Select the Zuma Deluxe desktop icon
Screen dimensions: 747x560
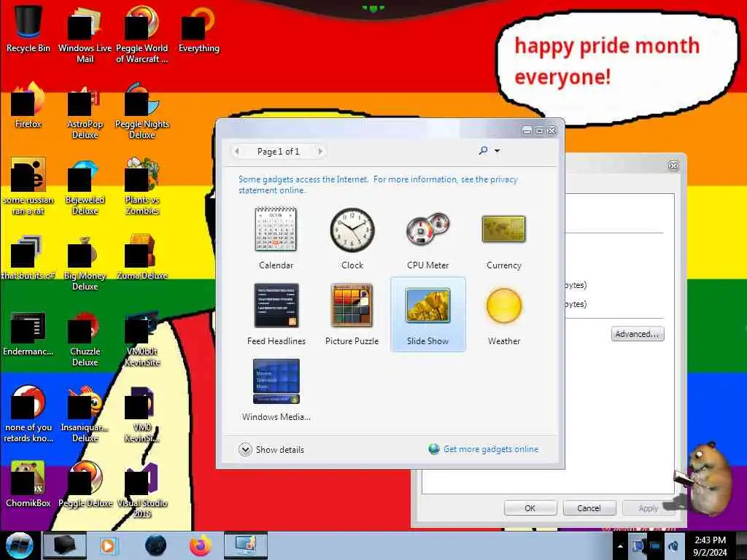[142, 256]
